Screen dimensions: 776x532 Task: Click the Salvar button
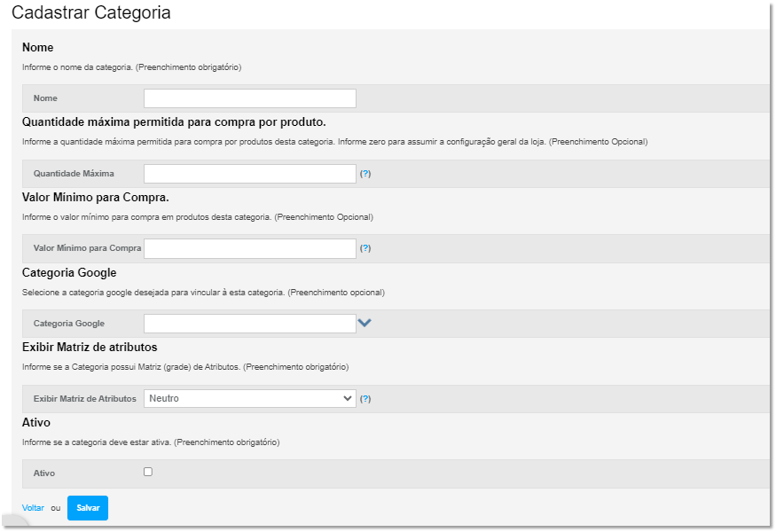click(88, 508)
